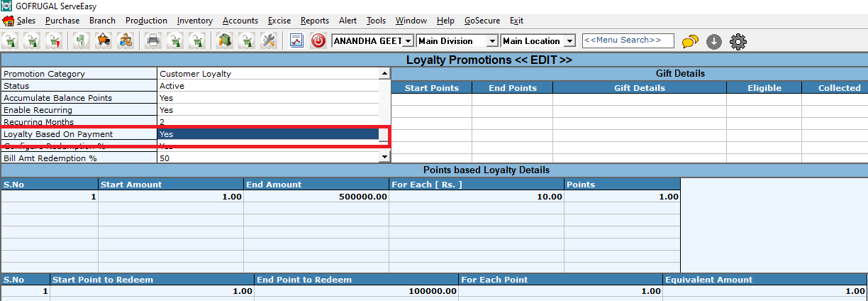Image resolution: width=868 pixels, height=301 pixels.
Task: Open the Excise menu
Action: (x=279, y=21)
